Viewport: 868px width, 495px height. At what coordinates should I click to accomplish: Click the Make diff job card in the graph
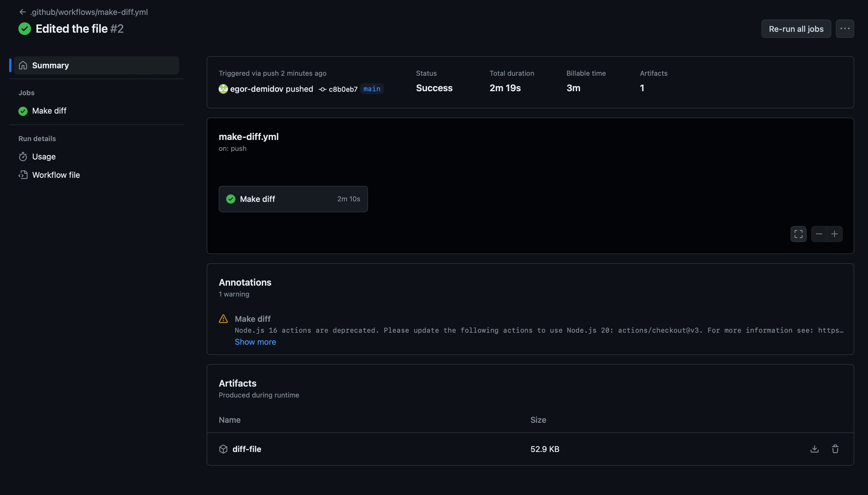coord(292,199)
